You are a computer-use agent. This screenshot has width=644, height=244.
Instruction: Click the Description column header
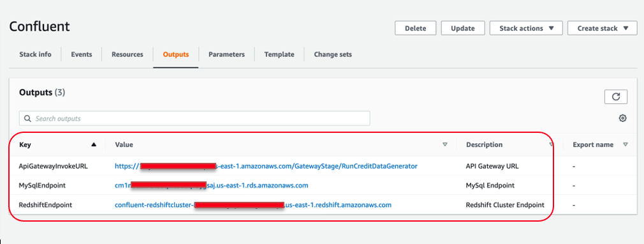click(x=484, y=144)
